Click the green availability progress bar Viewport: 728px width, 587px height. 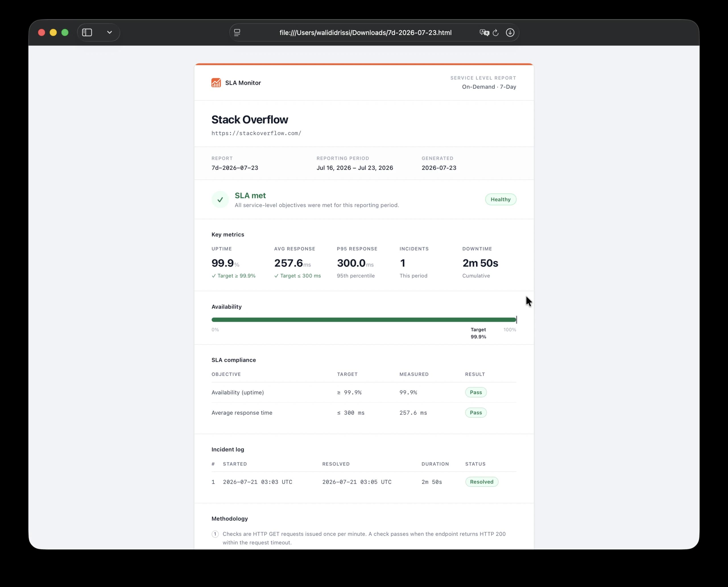tap(364, 320)
